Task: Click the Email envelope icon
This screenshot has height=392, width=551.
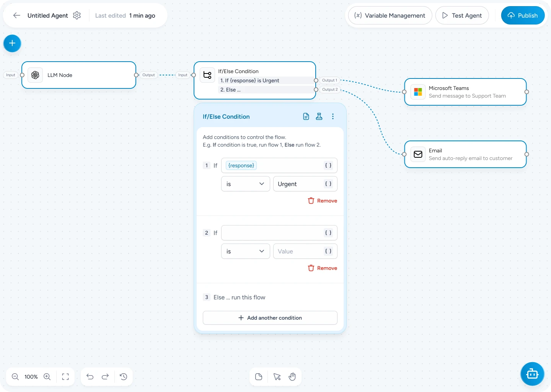Action: click(418, 154)
